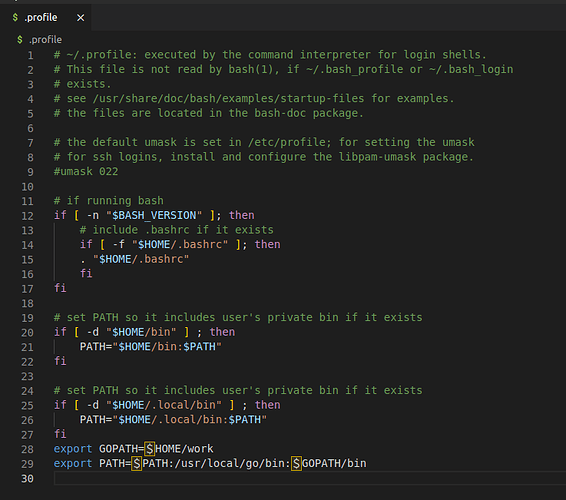Close the .profile tab

(x=80, y=18)
